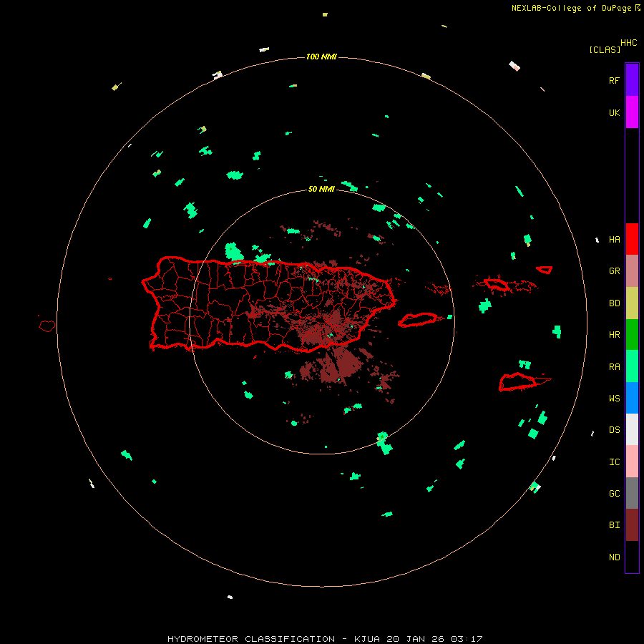Viewport: 644px width, 644px height.
Task: Click the "WS" legend label
Action: (x=614, y=398)
